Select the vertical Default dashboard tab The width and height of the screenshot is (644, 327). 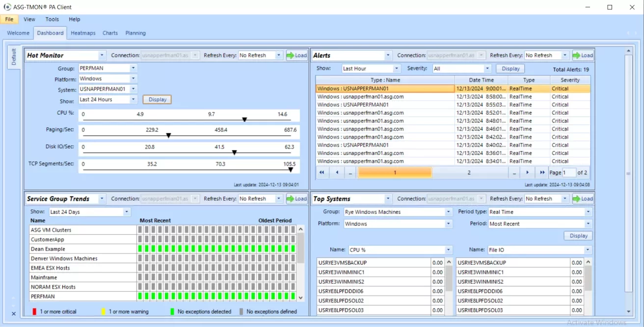click(x=14, y=57)
